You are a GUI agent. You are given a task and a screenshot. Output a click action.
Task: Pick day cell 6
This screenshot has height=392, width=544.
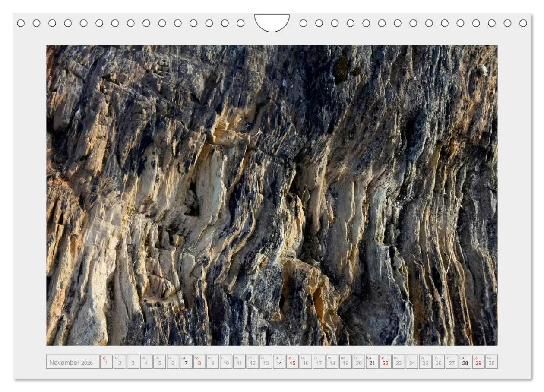tap(173, 362)
